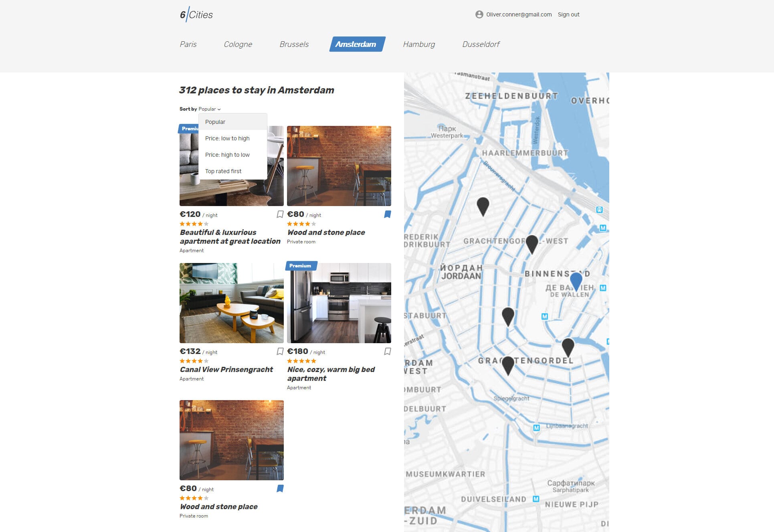
Task: Select the rightmost black map pin above Grachtengordel
Action: [568, 347]
